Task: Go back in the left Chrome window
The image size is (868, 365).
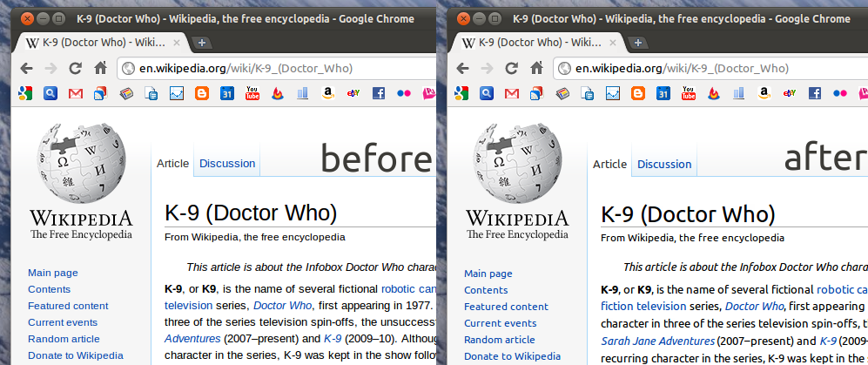Action: 26,69
